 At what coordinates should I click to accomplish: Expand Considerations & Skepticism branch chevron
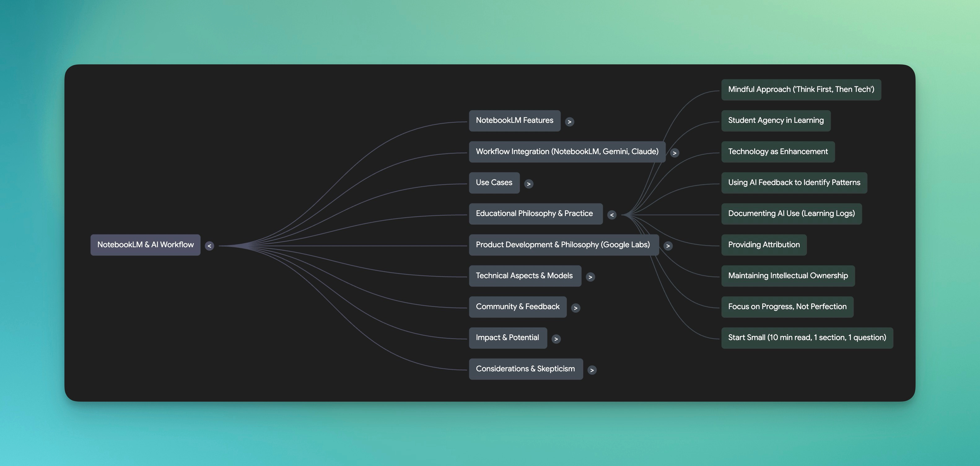(x=592, y=370)
